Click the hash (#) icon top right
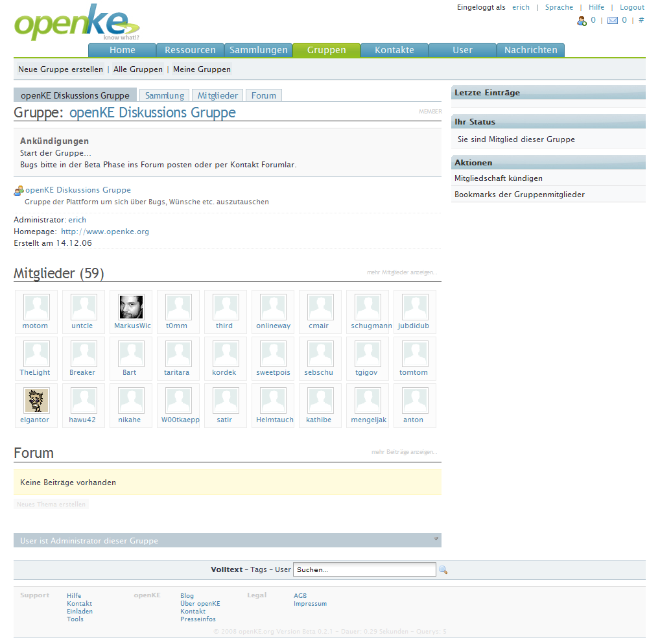 641,20
